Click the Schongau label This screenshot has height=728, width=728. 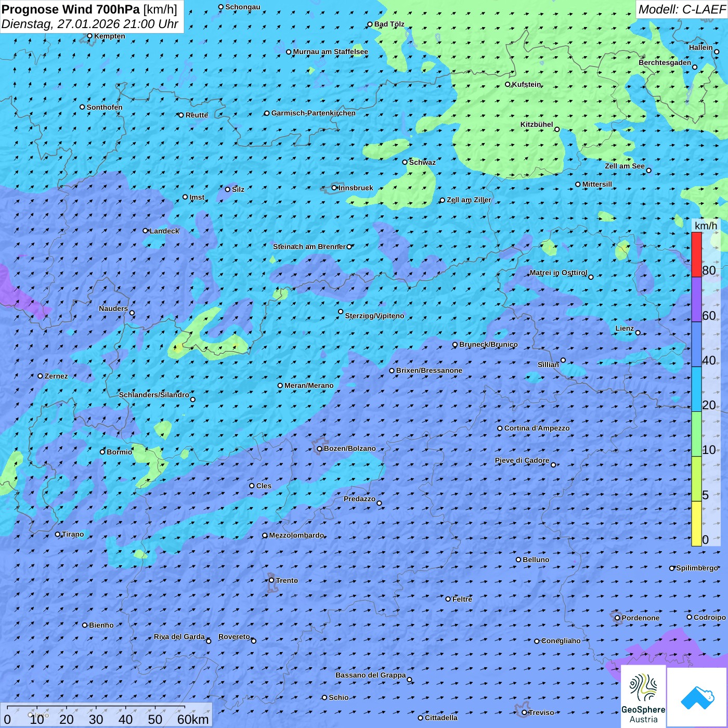pyautogui.click(x=243, y=7)
